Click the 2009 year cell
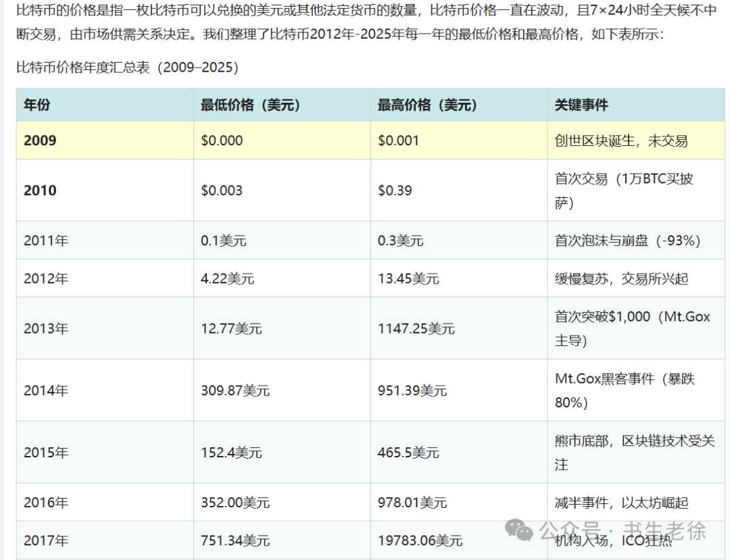This screenshot has width=730, height=560. [x=105, y=140]
